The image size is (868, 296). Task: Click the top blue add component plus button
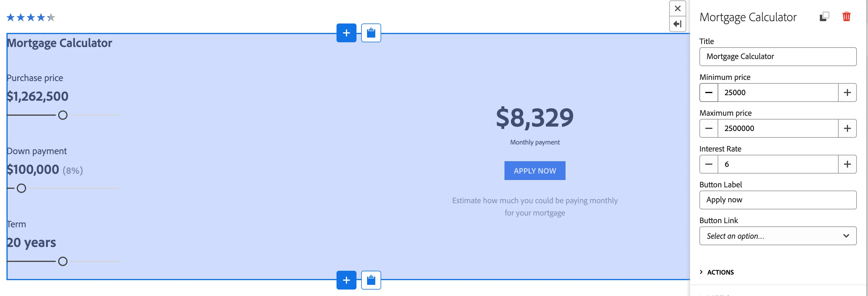point(346,33)
